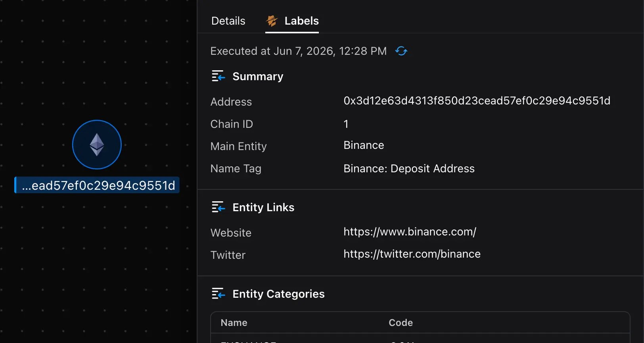Click the Name Tag field label
The image size is (644, 343).
click(x=236, y=169)
